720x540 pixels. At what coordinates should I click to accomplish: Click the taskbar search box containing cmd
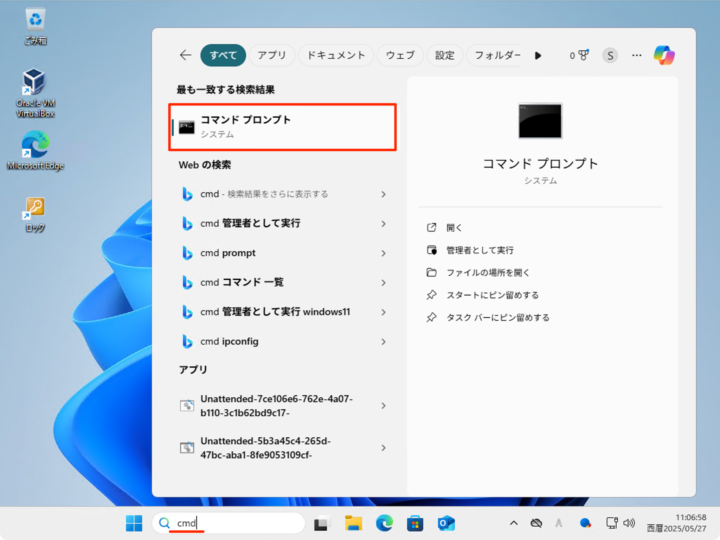(x=229, y=523)
